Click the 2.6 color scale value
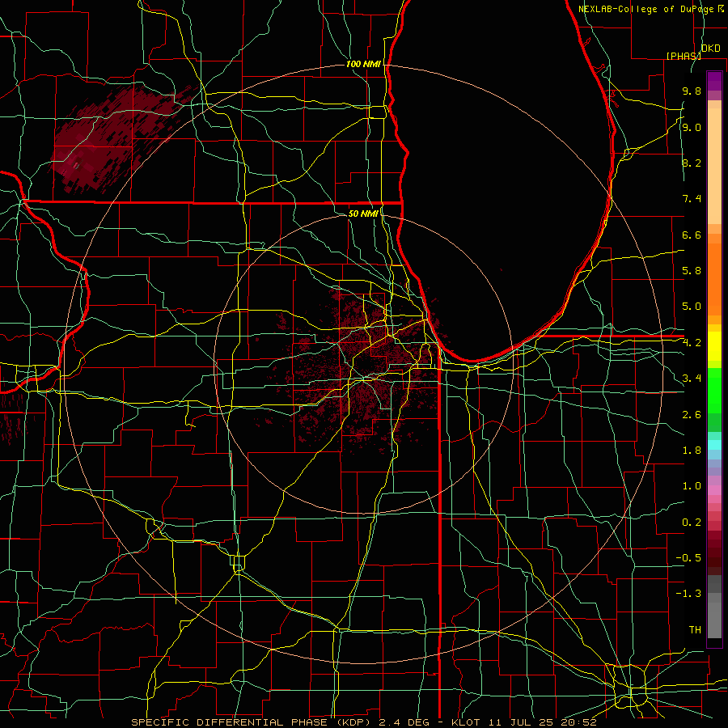Viewport: 728px width, 728px height. tap(692, 415)
